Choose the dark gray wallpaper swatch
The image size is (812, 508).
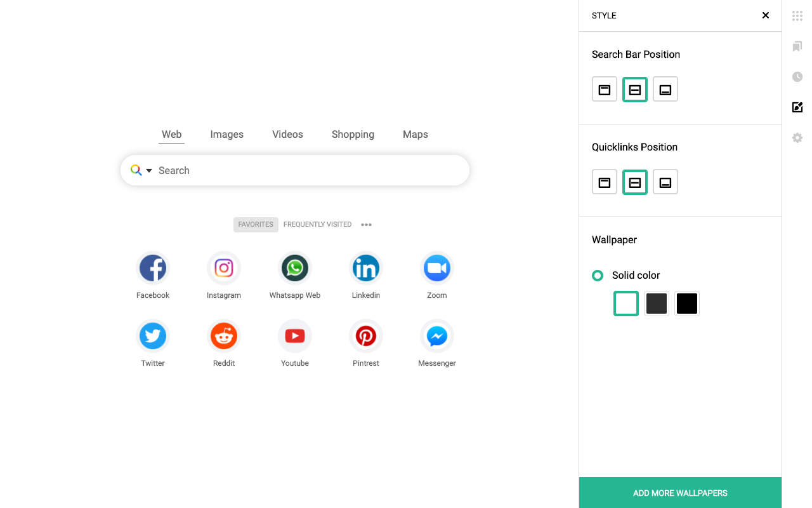(657, 304)
